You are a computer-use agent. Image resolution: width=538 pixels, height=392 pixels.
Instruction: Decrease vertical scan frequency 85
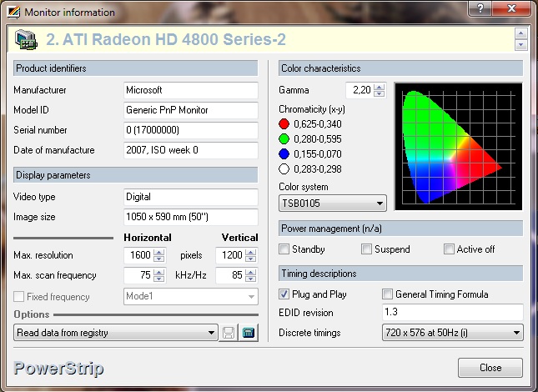[251, 279]
